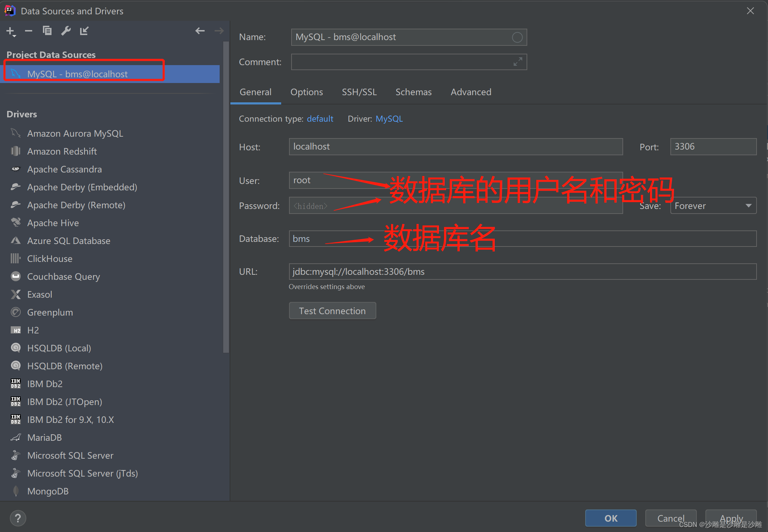Viewport: 768px width, 532px height.
Task: Select MariaDB driver
Action: click(110, 438)
